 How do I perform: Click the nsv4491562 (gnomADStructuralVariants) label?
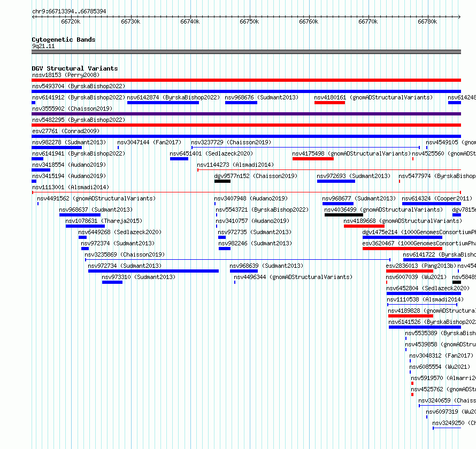(96, 198)
